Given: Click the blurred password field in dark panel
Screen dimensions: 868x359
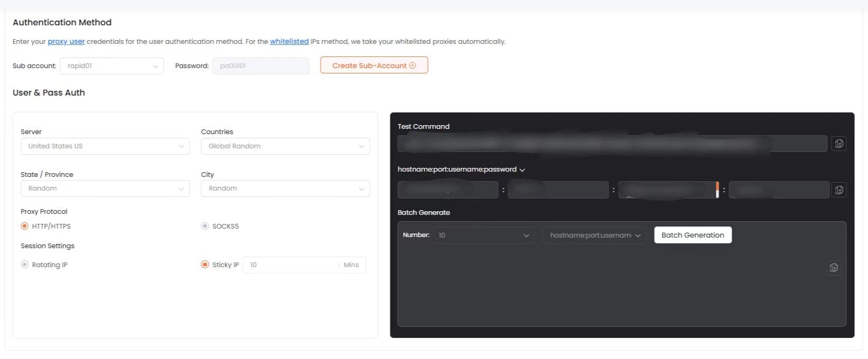Looking at the screenshot, I should (779, 190).
